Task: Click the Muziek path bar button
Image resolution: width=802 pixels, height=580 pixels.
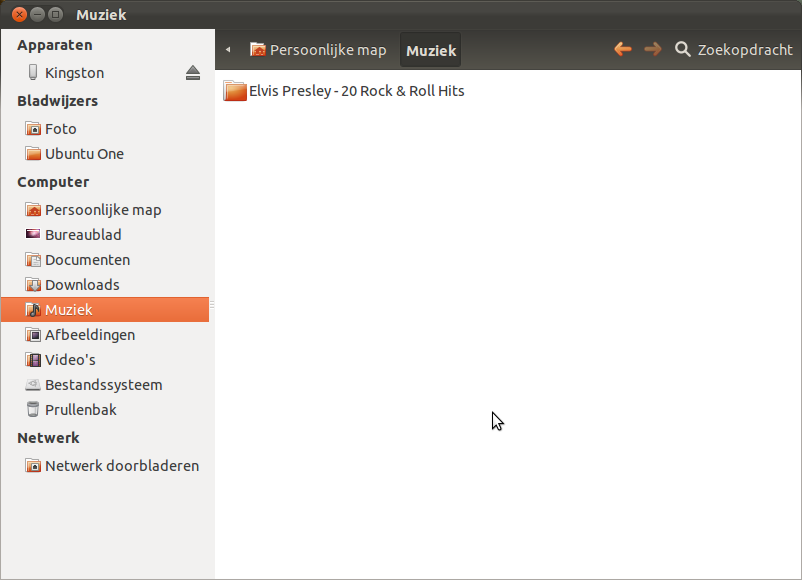Action: click(431, 50)
